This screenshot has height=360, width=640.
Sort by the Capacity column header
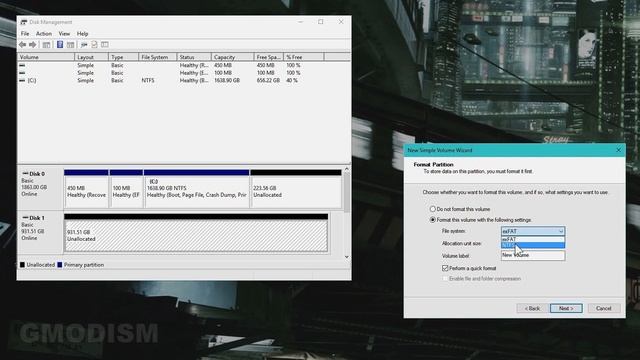(232, 57)
